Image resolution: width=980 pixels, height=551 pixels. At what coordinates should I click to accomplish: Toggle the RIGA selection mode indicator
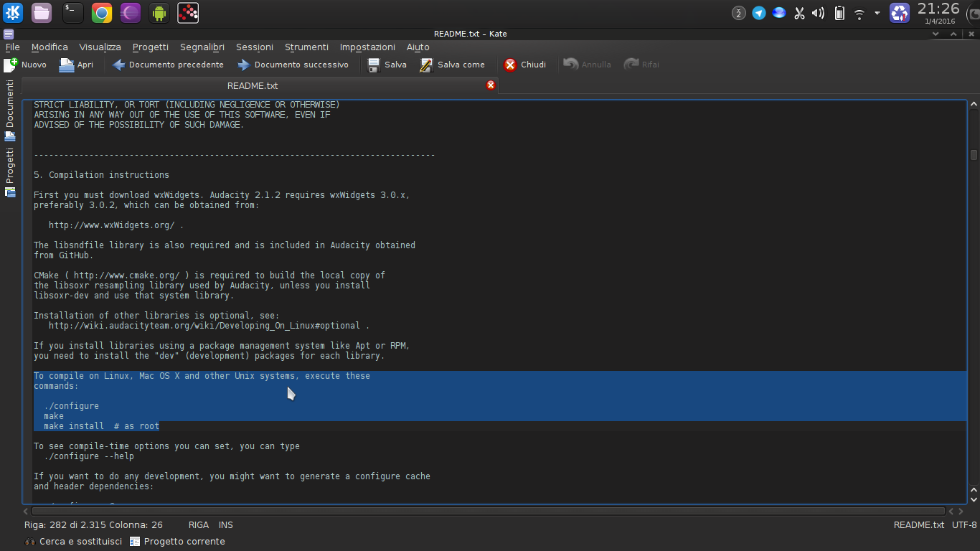pyautogui.click(x=198, y=524)
